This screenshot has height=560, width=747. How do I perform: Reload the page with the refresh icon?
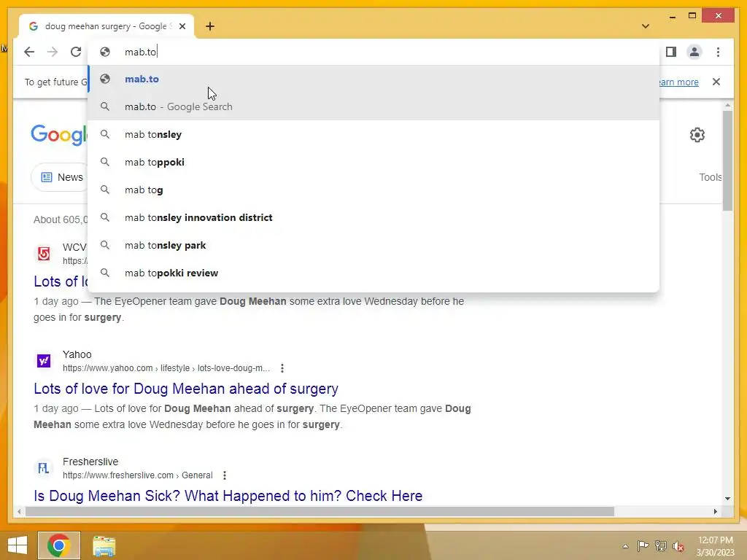click(76, 52)
